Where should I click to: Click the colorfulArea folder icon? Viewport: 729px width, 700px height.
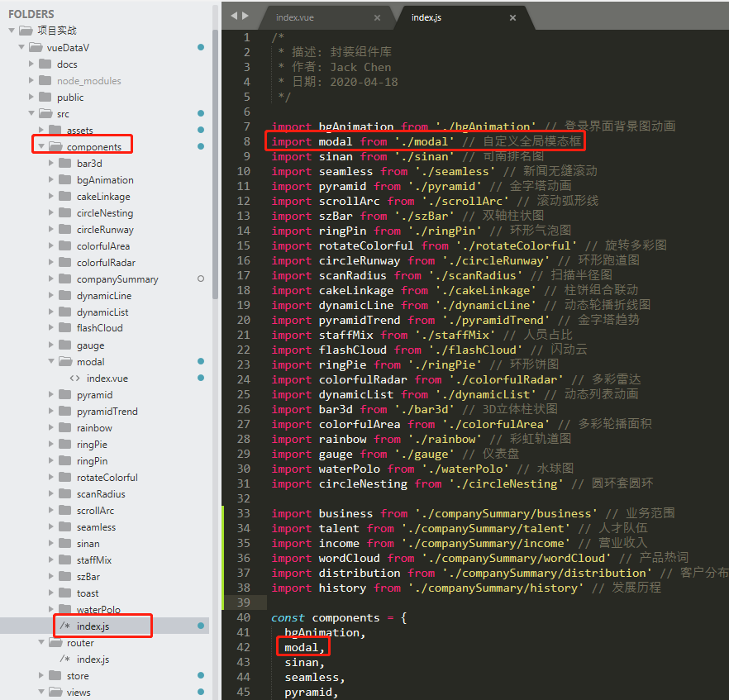coord(64,245)
